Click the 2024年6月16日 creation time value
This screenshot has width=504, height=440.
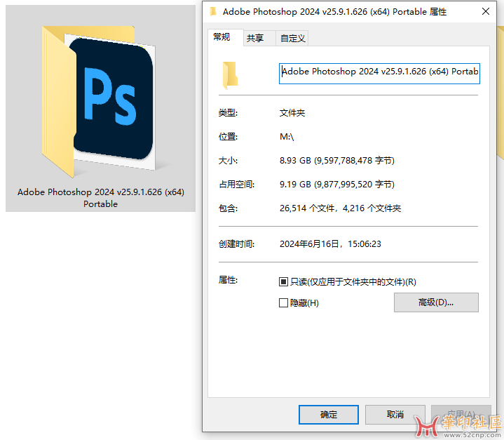pos(330,244)
